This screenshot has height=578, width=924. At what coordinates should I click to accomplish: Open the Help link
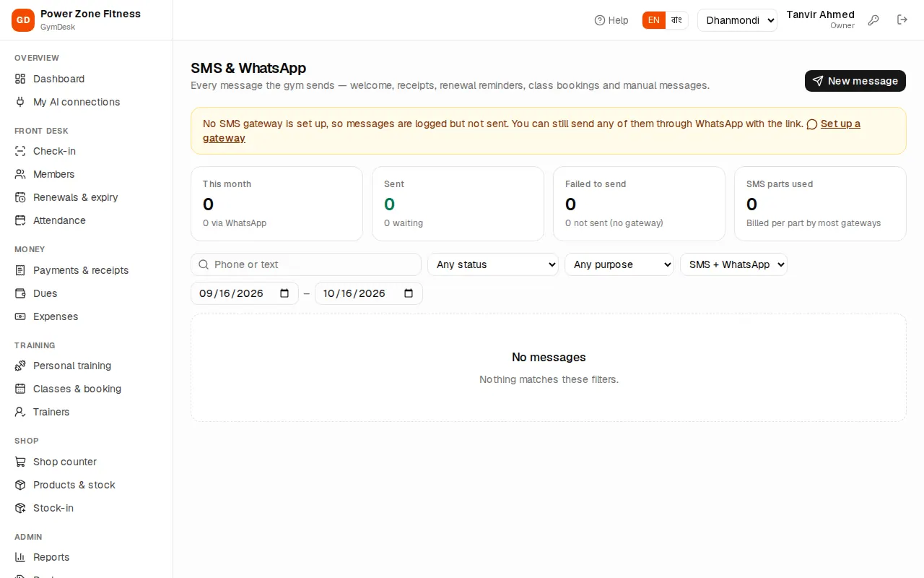(611, 20)
